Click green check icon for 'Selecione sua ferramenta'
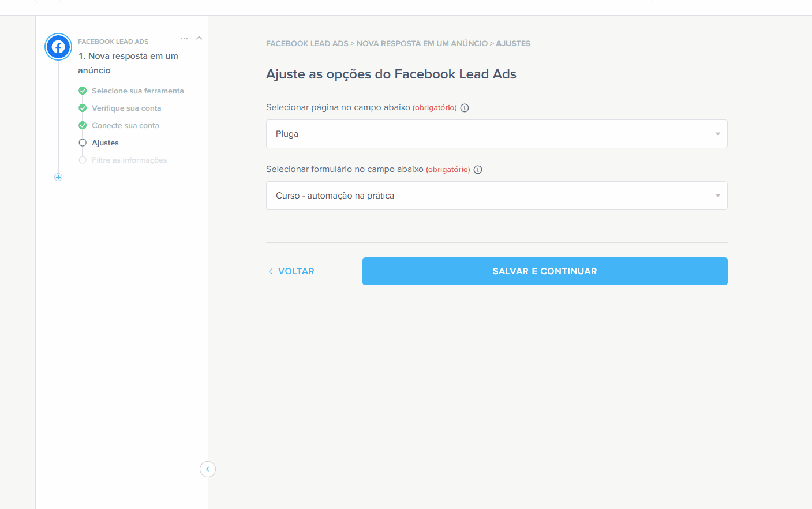This screenshot has height=509, width=812. [83, 91]
